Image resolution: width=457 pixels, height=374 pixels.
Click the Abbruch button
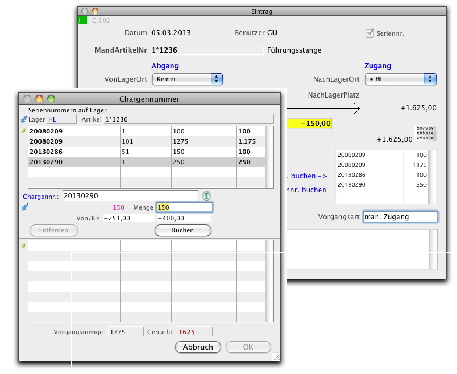click(198, 347)
